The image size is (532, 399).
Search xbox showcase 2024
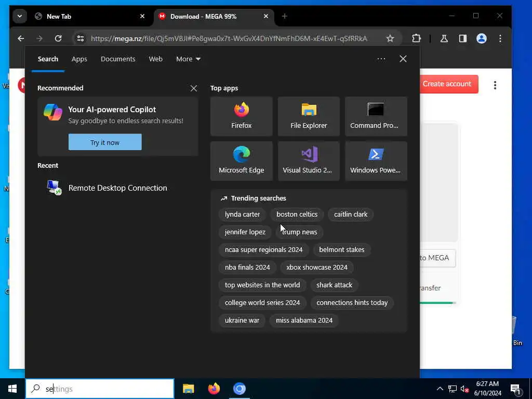point(316,268)
